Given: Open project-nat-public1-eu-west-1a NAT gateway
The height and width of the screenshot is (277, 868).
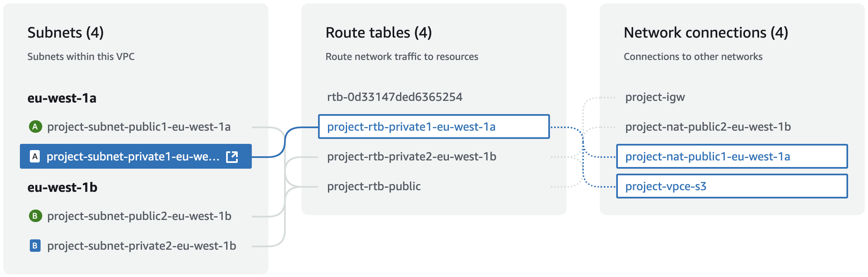Looking at the screenshot, I should (x=732, y=156).
